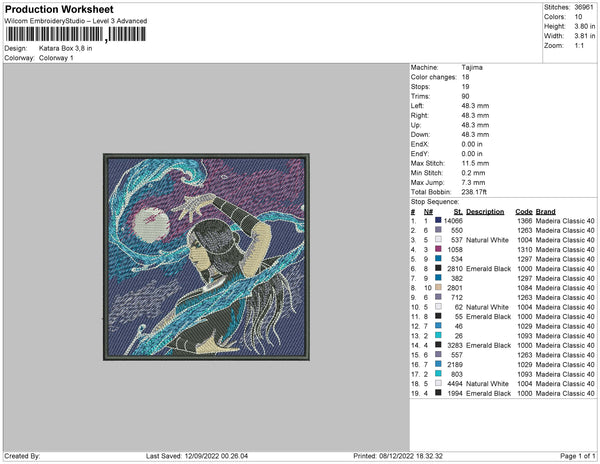Click the Stitches value 36961
The width and height of the screenshot is (600, 464).
tap(584, 7)
